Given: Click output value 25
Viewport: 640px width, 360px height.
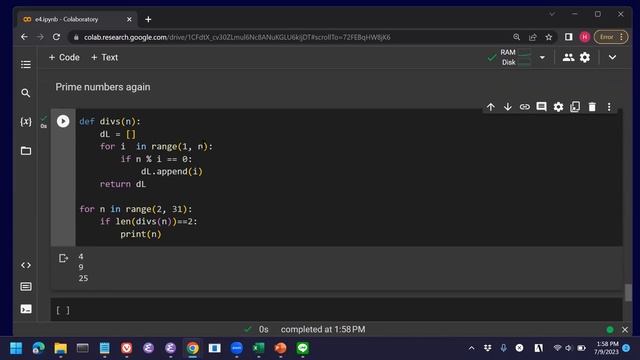Looking at the screenshot, I should pyautogui.click(x=83, y=278).
